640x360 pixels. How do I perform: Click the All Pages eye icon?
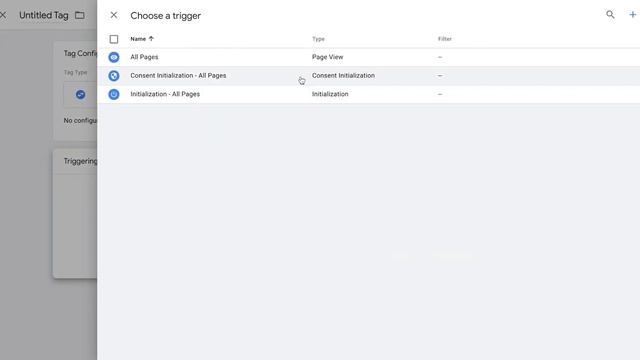[x=114, y=57]
